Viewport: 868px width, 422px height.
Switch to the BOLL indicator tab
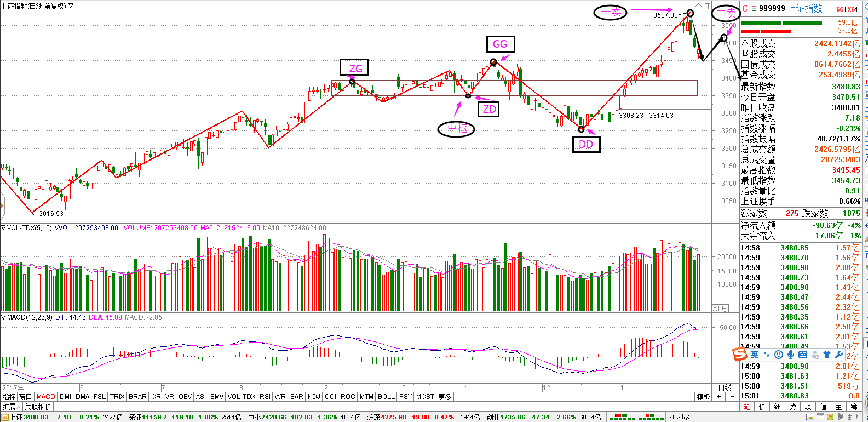pos(386,397)
